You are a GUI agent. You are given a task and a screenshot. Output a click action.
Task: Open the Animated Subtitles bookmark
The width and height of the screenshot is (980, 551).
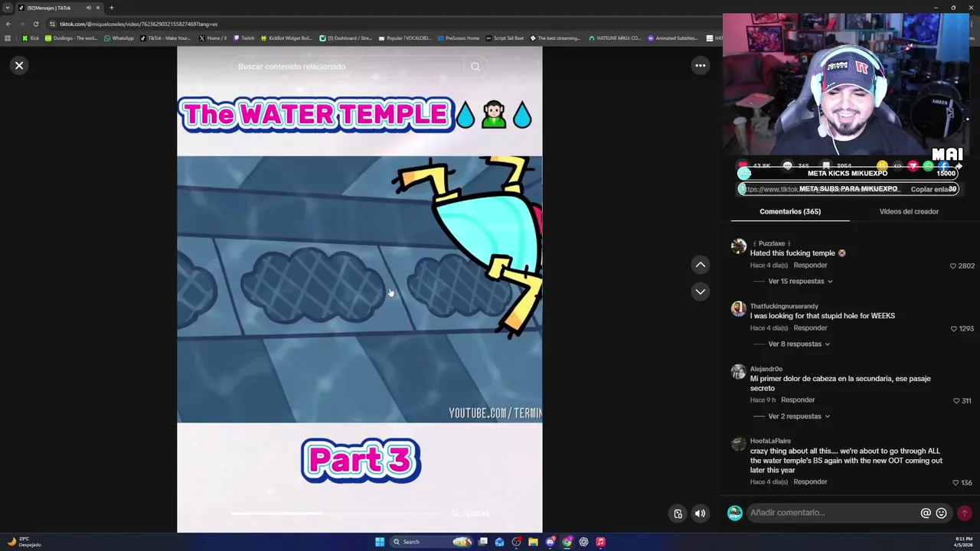(x=672, y=38)
